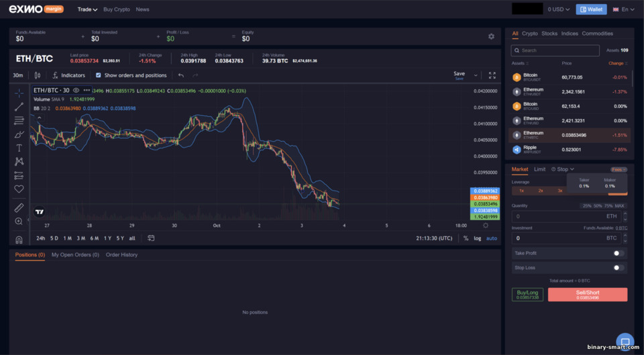Open the En language dropdown
The height and width of the screenshot is (355, 644).
click(x=623, y=9)
